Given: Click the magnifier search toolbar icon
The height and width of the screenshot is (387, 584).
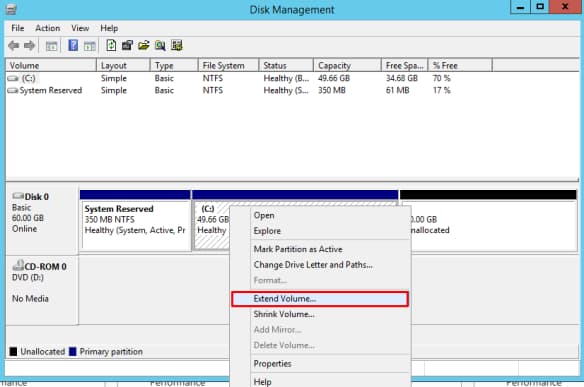Looking at the screenshot, I should pos(160,45).
